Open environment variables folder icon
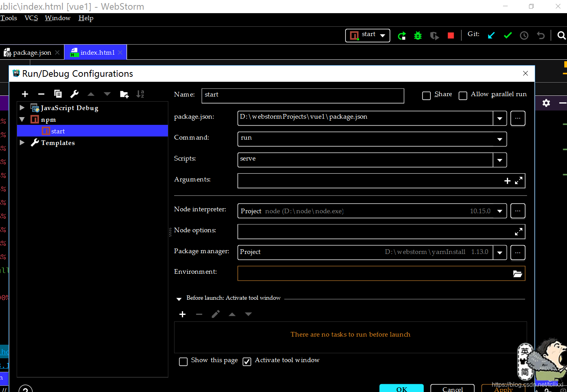 pos(518,274)
